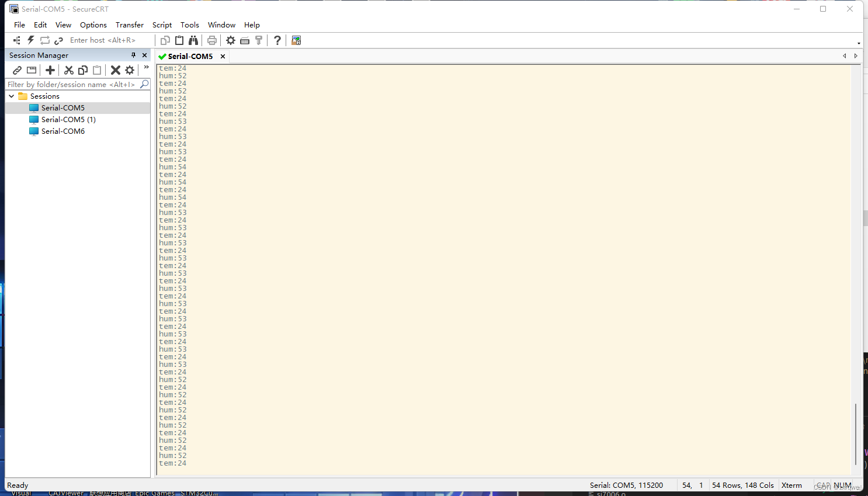Click the Disconnect link icon in toolbar
The image size is (868, 496).
[58, 40]
